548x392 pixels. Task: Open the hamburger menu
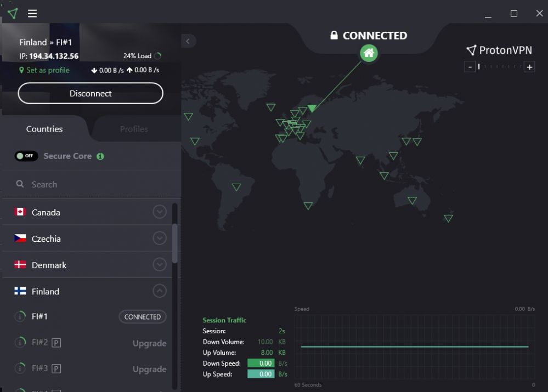click(32, 14)
